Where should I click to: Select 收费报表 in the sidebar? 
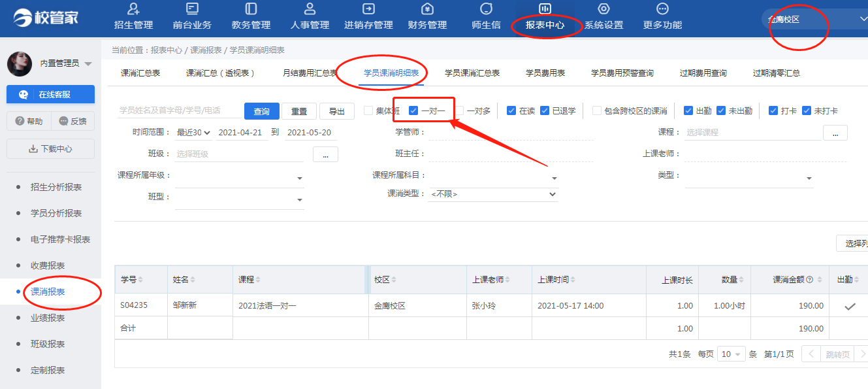pos(48,265)
